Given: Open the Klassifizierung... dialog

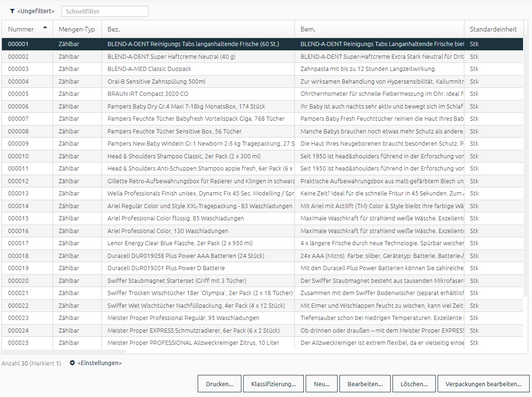Looking at the screenshot, I should pos(273,384).
